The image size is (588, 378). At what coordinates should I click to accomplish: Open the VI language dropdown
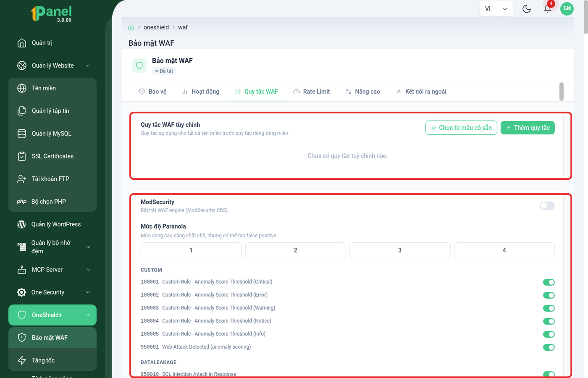(496, 9)
